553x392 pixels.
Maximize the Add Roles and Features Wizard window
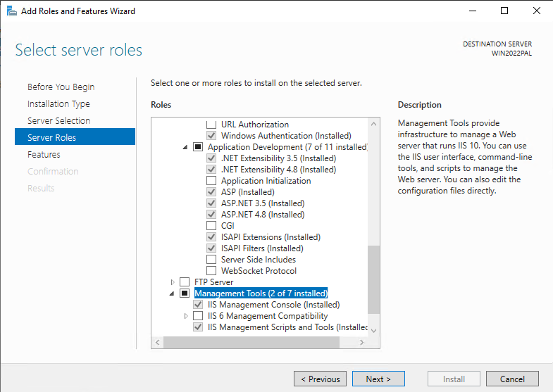[x=504, y=11]
